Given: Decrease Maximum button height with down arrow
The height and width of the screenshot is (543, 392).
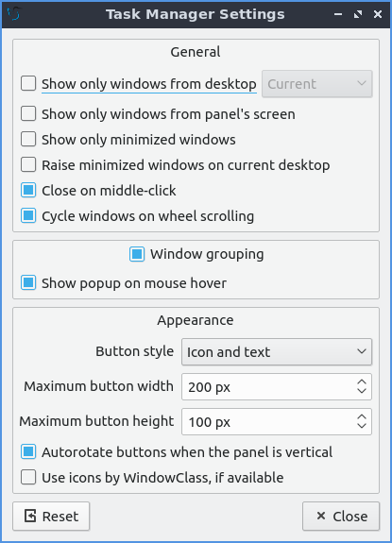Looking at the screenshot, I should (362, 426).
